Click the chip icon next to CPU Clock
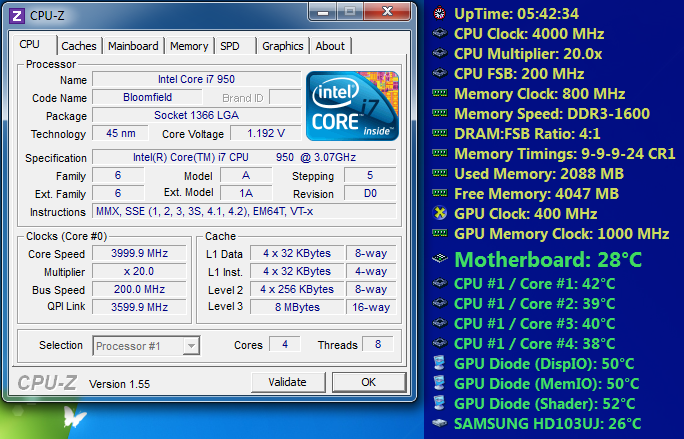 tap(440, 34)
